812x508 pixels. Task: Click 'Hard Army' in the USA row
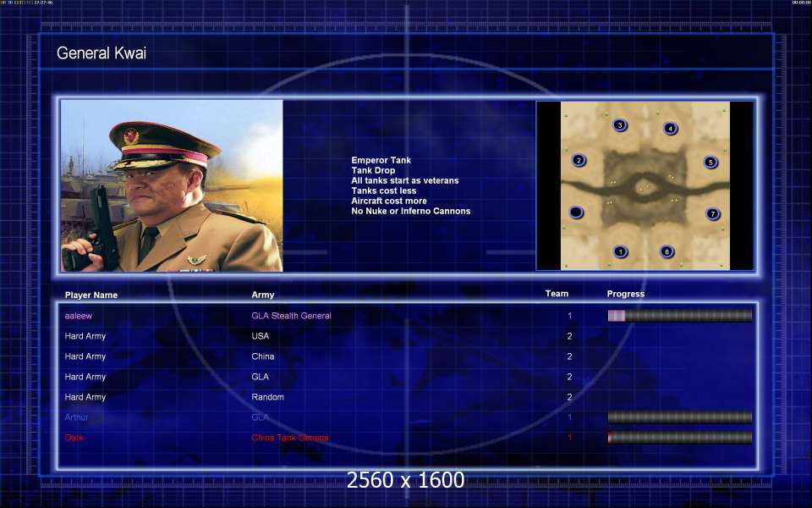[85, 336]
